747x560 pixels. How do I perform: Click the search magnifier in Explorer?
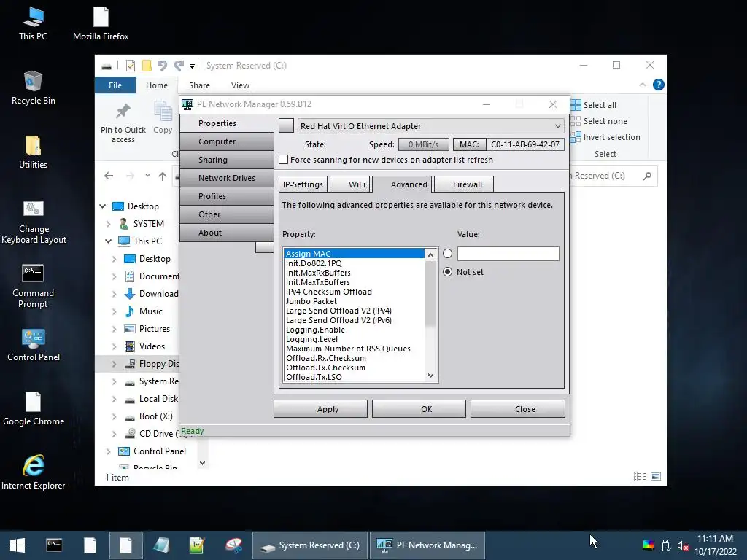[x=647, y=176]
